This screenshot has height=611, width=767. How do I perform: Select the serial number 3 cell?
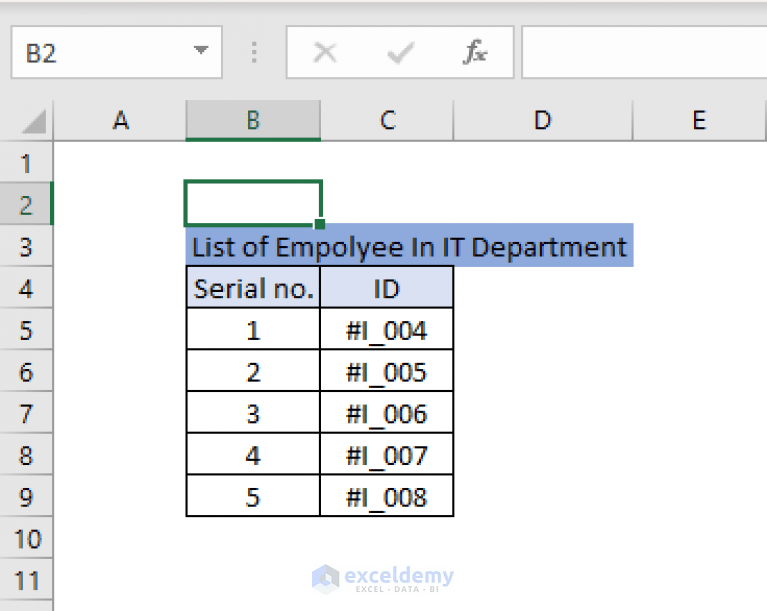pos(253,412)
